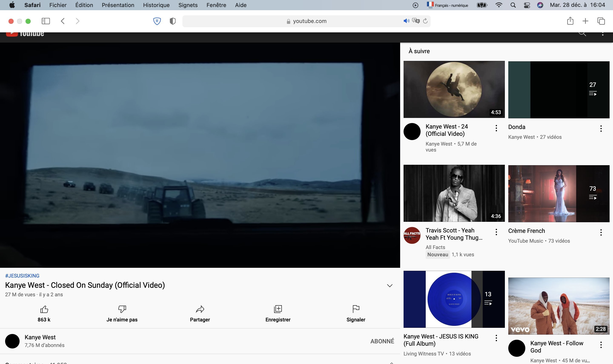Open Travis Scott - Yeah Yeah title
The image size is (613, 364).
point(454,234)
